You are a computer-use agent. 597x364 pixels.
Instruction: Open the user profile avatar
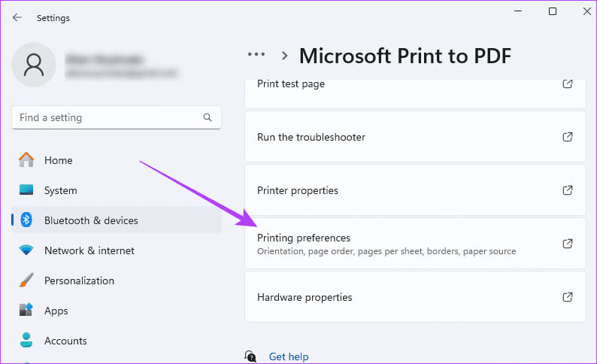34,65
